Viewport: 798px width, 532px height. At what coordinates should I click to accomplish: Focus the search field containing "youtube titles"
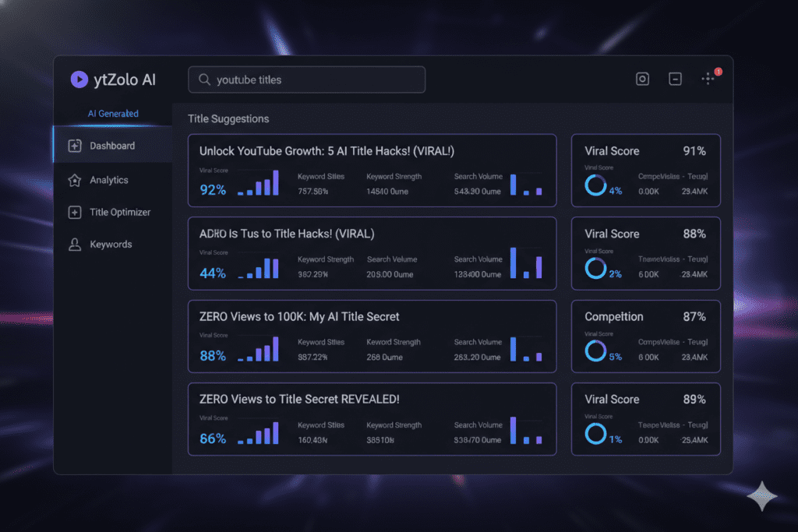312,79
